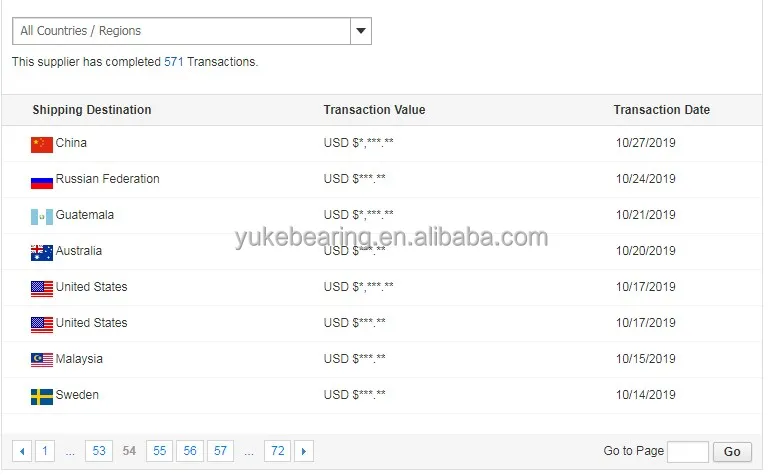
Task: Select page 55 in pagination
Action: click(159, 451)
